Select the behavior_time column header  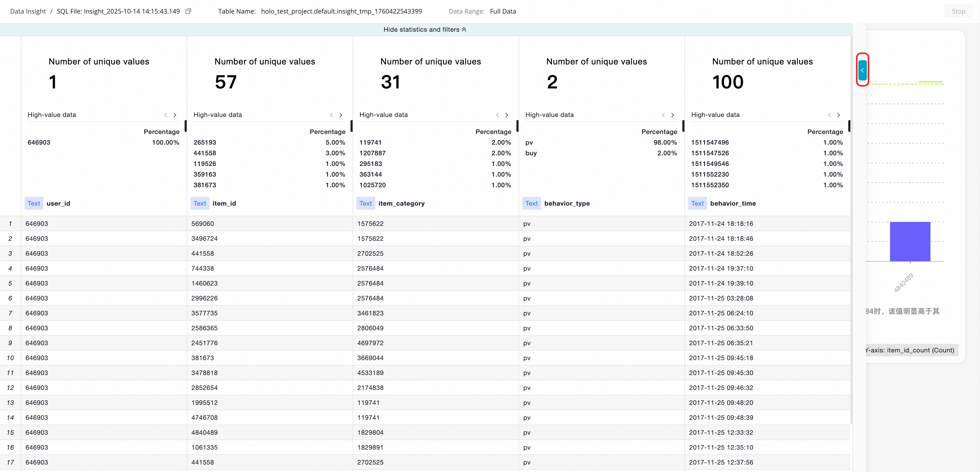[x=733, y=203]
